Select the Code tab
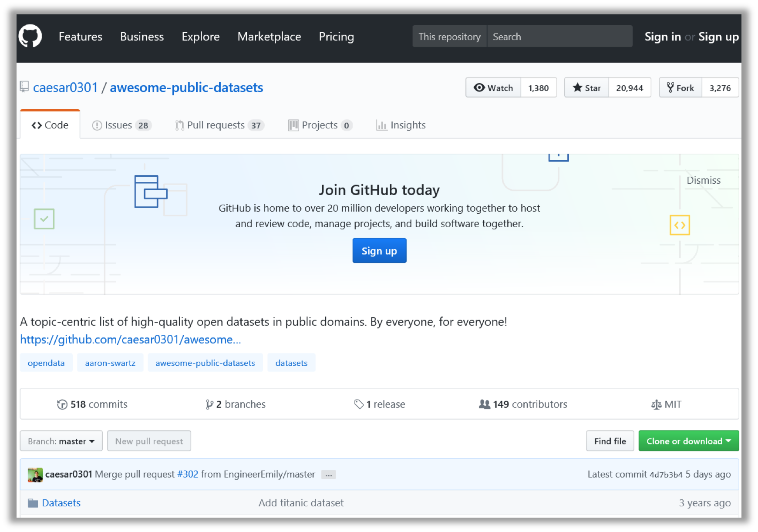This screenshot has width=758, height=532. [x=50, y=125]
